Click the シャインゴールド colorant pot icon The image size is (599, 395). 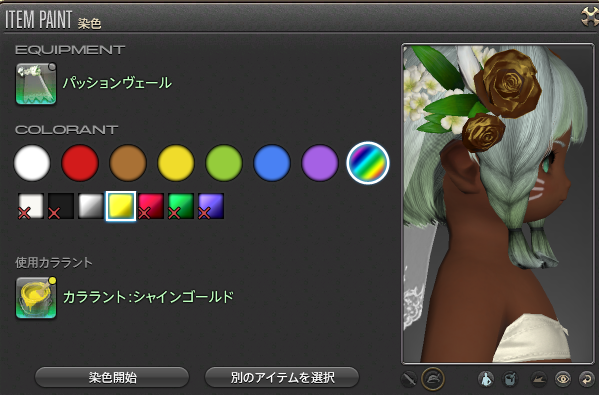click(36, 298)
